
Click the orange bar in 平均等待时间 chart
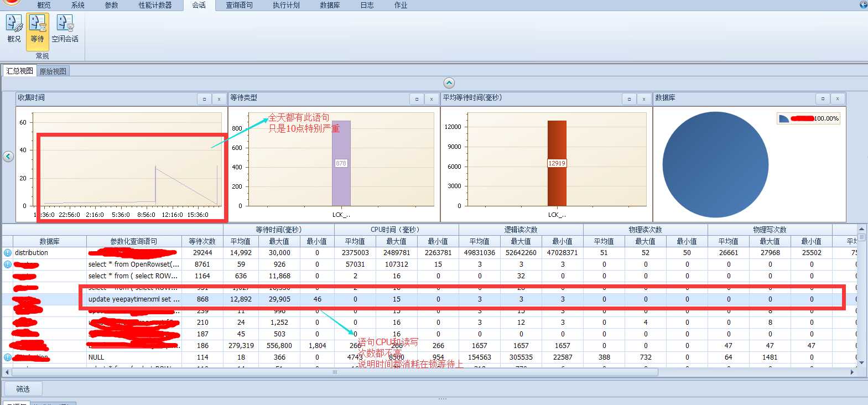[557, 163]
